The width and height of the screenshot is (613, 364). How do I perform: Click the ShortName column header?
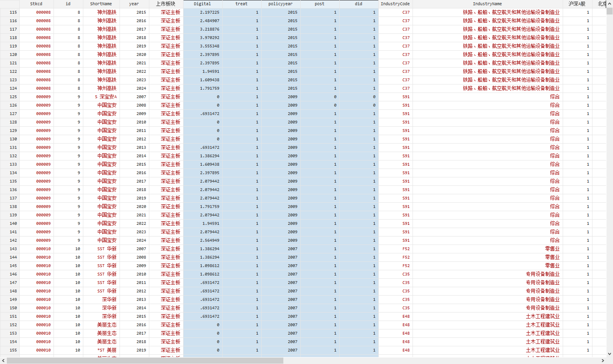[101, 4]
